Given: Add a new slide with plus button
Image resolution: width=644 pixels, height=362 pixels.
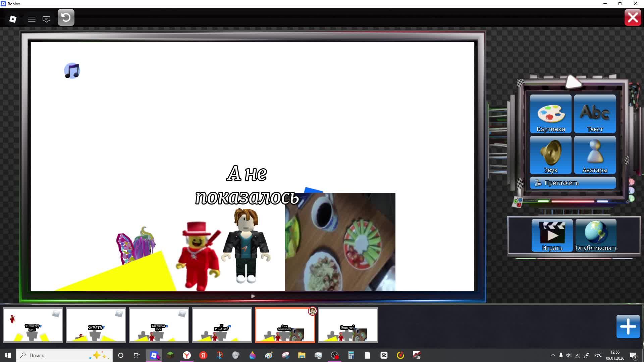Looking at the screenshot, I should pyautogui.click(x=628, y=326).
